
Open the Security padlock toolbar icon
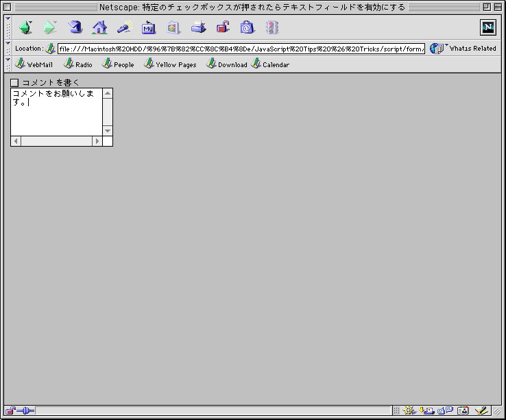tap(223, 27)
